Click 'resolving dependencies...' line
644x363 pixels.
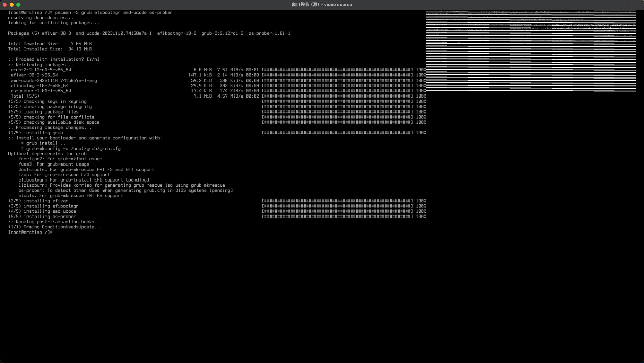[41, 18]
